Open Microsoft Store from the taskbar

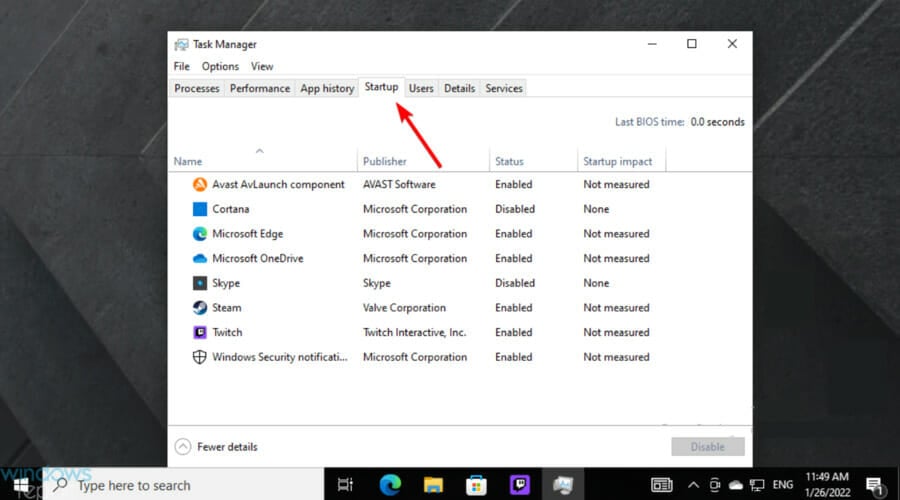476,485
